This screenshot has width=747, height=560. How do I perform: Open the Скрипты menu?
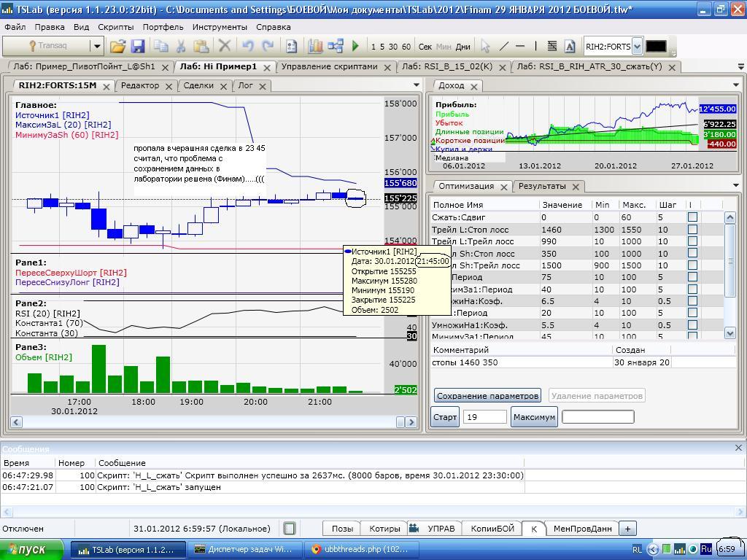tap(115, 27)
